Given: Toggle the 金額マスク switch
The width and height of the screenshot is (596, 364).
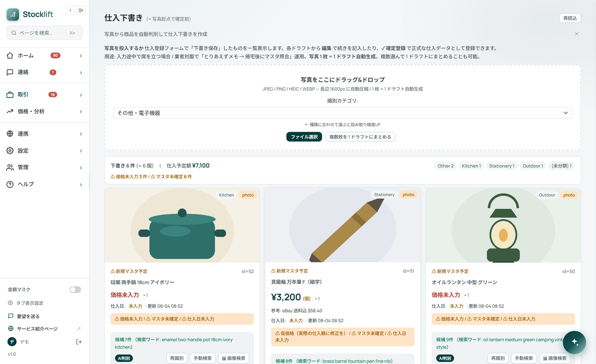Looking at the screenshot, I should pyautogui.click(x=75, y=290).
